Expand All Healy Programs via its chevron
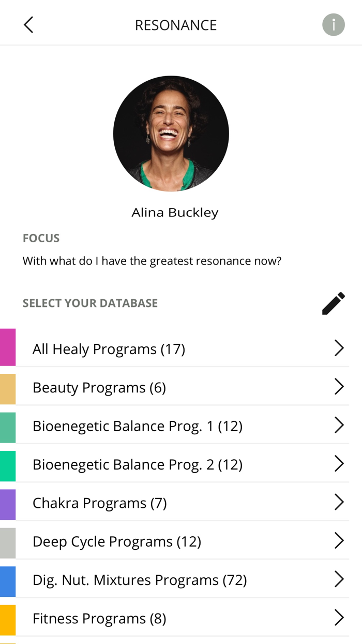Image resolution: width=362 pixels, height=644 pixels. pos(340,348)
